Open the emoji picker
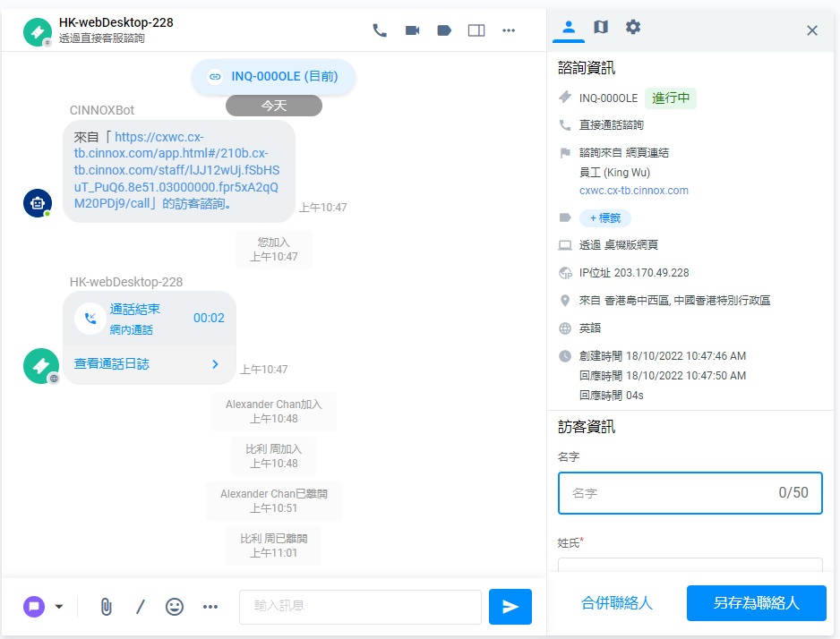840x639 pixels. click(x=174, y=607)
